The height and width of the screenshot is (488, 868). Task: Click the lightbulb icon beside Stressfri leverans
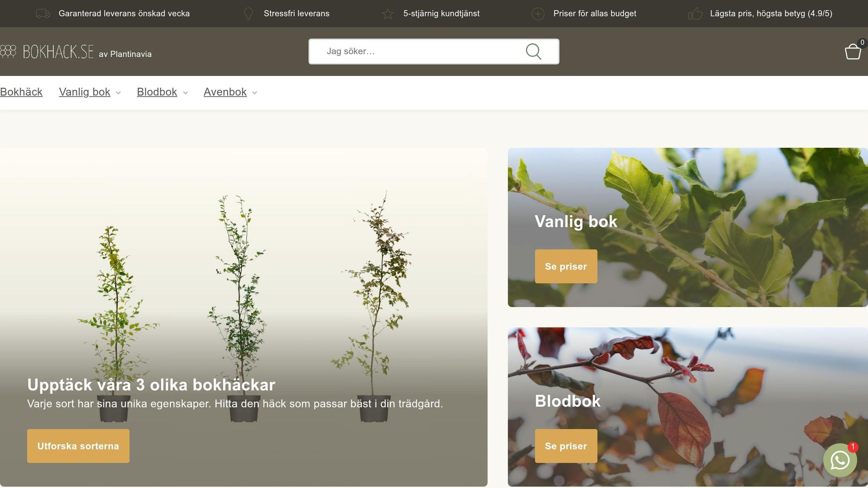(249, 14)
